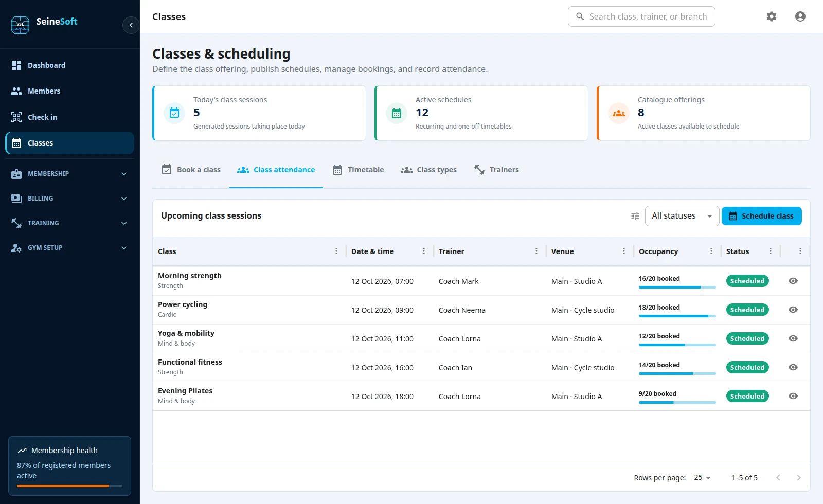Click the Functional fitness class name
Image resolution: width=823 pixels, height=504 pixels.
tap(190, 362)
